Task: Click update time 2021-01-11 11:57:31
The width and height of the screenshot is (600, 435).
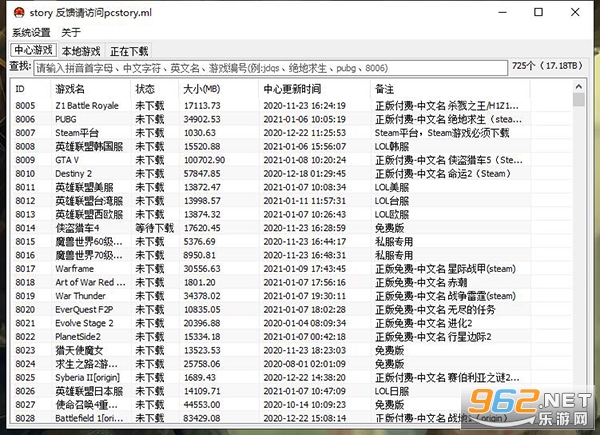Action: pos(305,201)
